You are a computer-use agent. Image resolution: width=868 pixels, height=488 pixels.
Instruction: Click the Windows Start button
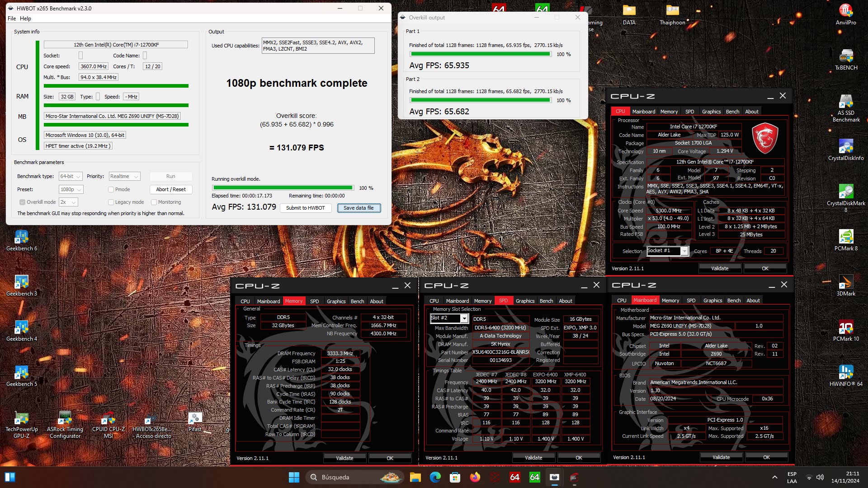(x=294, y=477)
